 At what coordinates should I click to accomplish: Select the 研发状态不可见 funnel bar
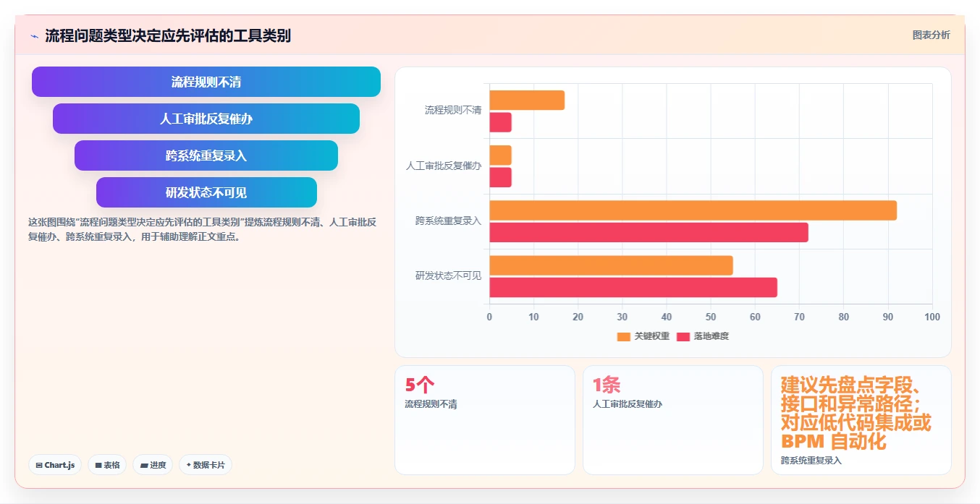coord(206,192)
